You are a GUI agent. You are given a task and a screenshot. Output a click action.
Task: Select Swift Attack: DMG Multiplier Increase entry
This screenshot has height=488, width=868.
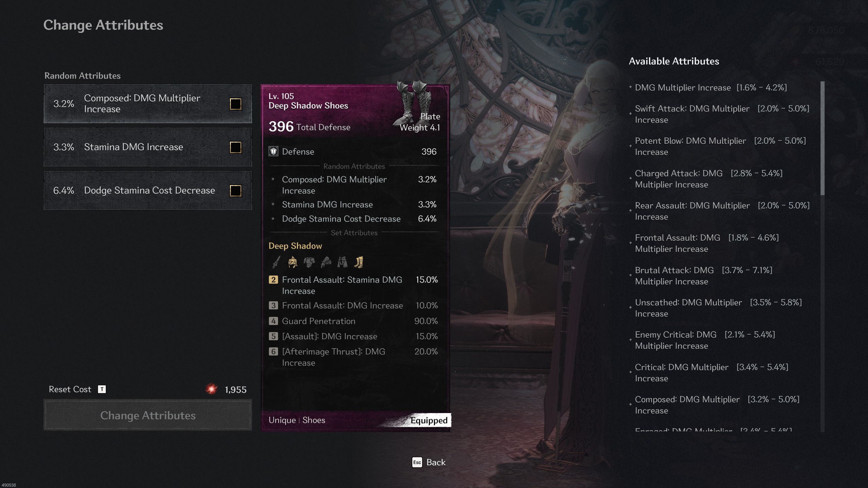722,114
